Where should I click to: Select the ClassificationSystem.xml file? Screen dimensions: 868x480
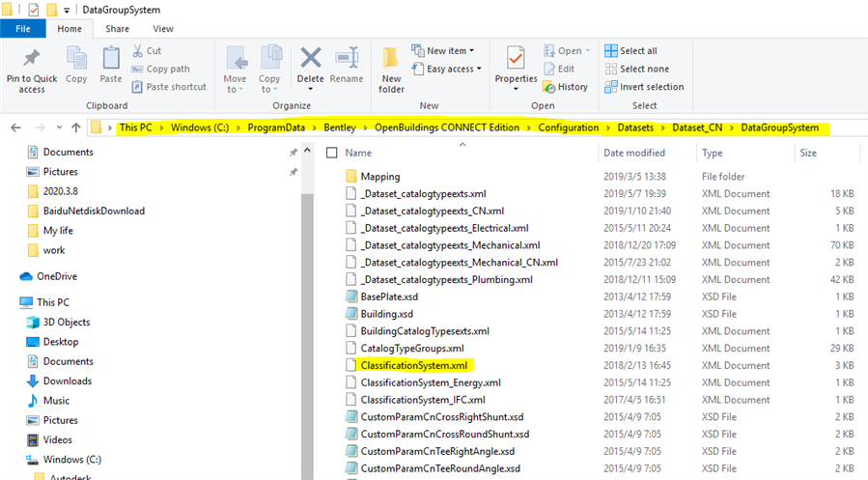point(414,365)
